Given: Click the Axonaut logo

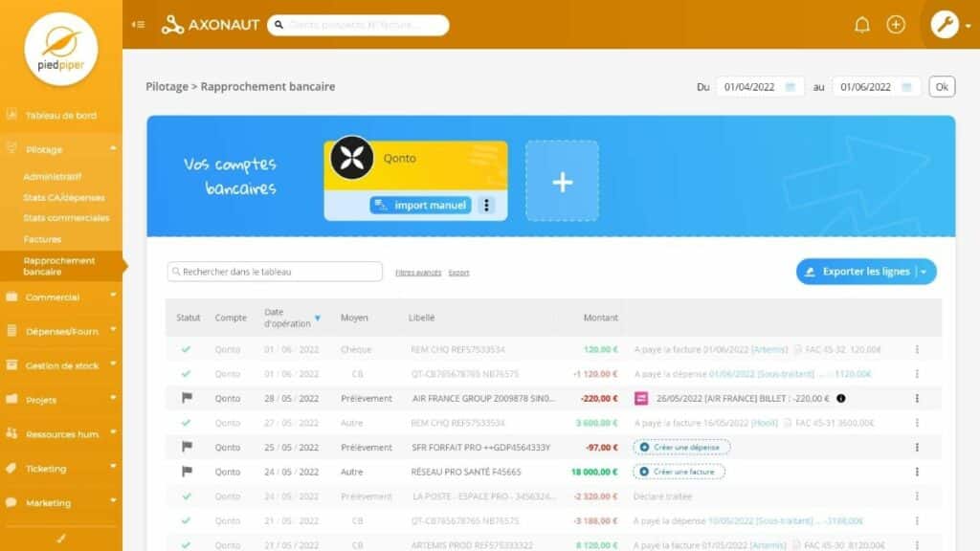Looking at the screenshot, I should click(211, 25).
